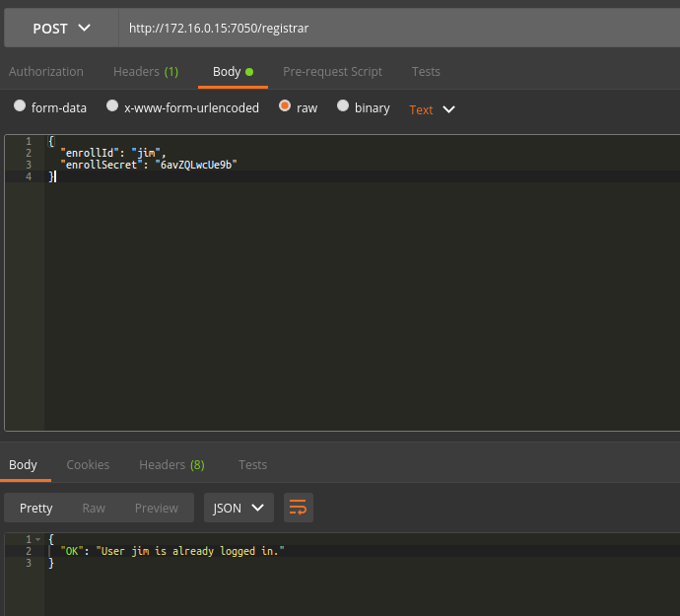Collapse response JSON at line 1 arrow
This screenshot has height=616, width=680.
point(38,540)
